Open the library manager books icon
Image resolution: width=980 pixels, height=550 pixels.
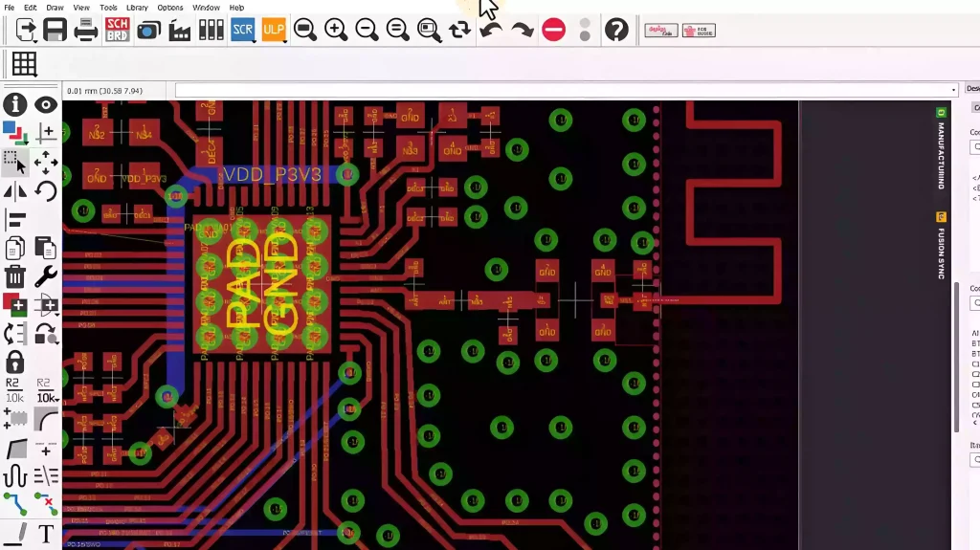[212, 30]
